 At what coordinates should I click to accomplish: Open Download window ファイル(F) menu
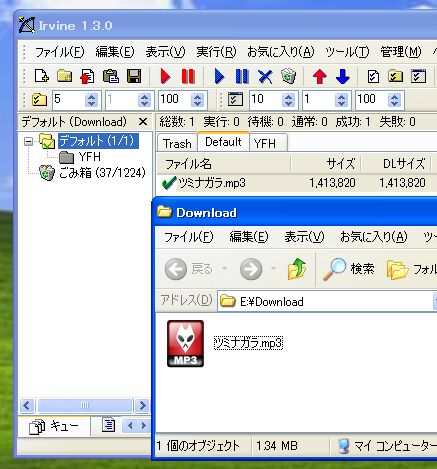point(189,237)
